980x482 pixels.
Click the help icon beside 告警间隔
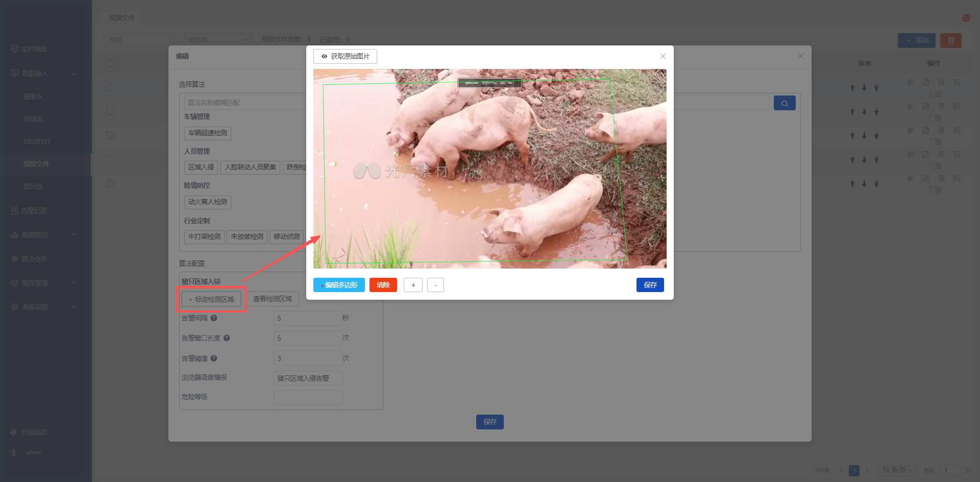[x=214, y=318]
